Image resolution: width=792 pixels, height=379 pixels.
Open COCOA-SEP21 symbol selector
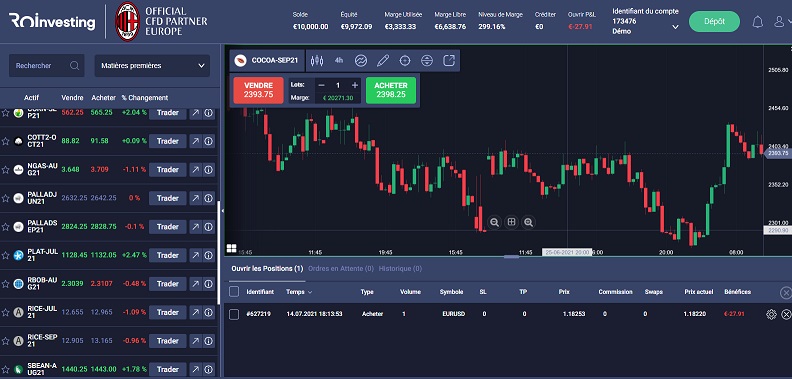click(x=267, y=61)
